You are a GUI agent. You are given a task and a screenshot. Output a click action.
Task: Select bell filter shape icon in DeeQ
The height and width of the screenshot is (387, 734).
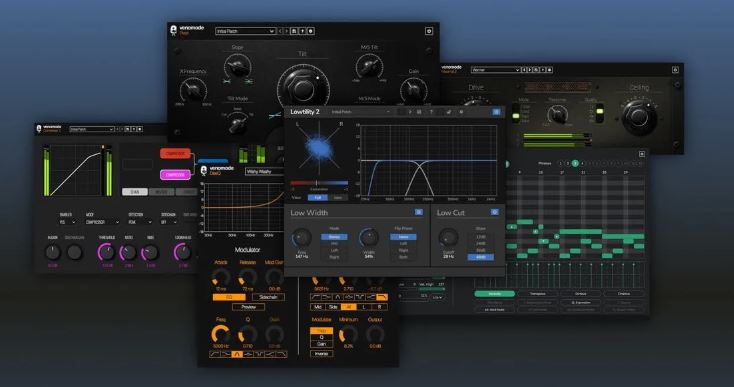[236, 354]
